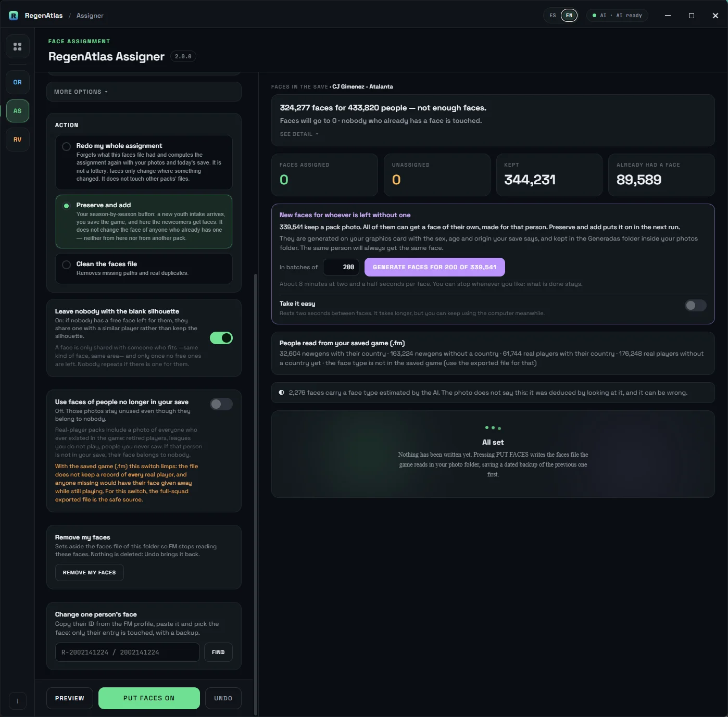Enable Use faces of people no longer in save

point(221,404)
